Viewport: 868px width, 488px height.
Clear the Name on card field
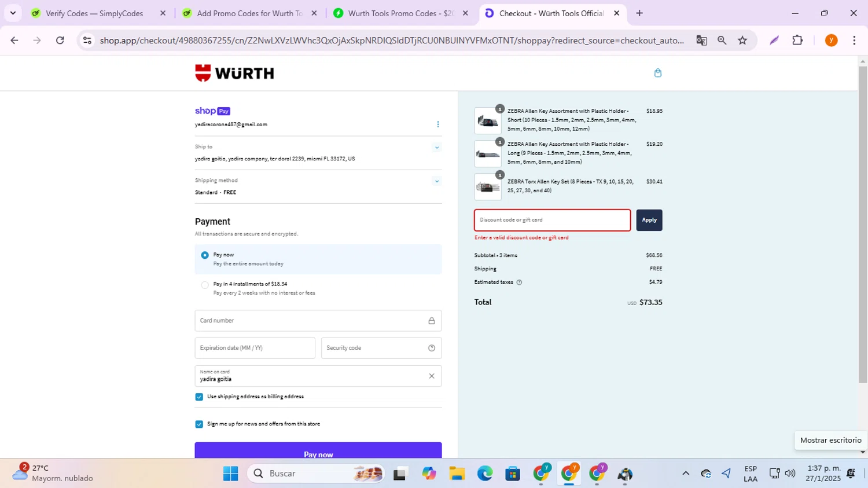click(x=431, y=376)
